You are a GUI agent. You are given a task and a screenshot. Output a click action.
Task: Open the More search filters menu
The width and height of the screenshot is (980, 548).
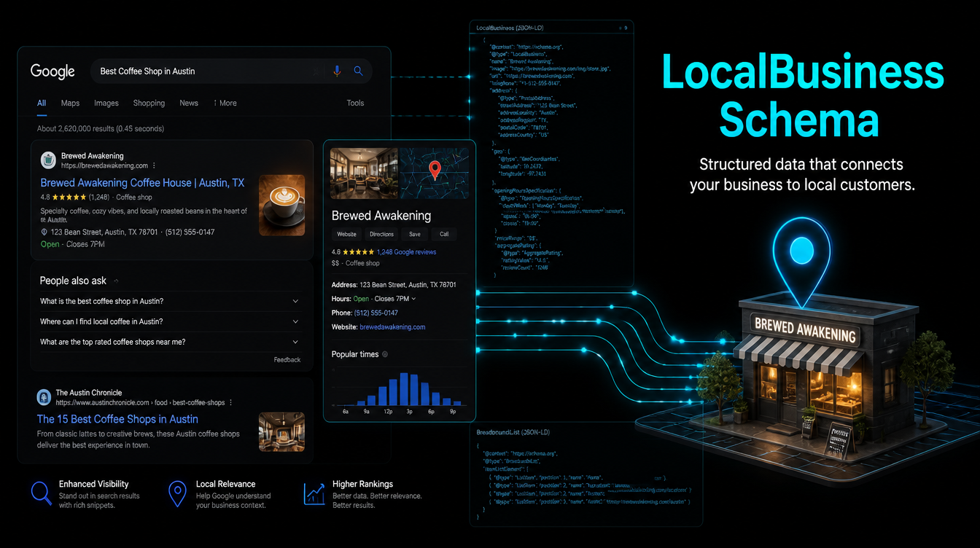tap(225, 103)
